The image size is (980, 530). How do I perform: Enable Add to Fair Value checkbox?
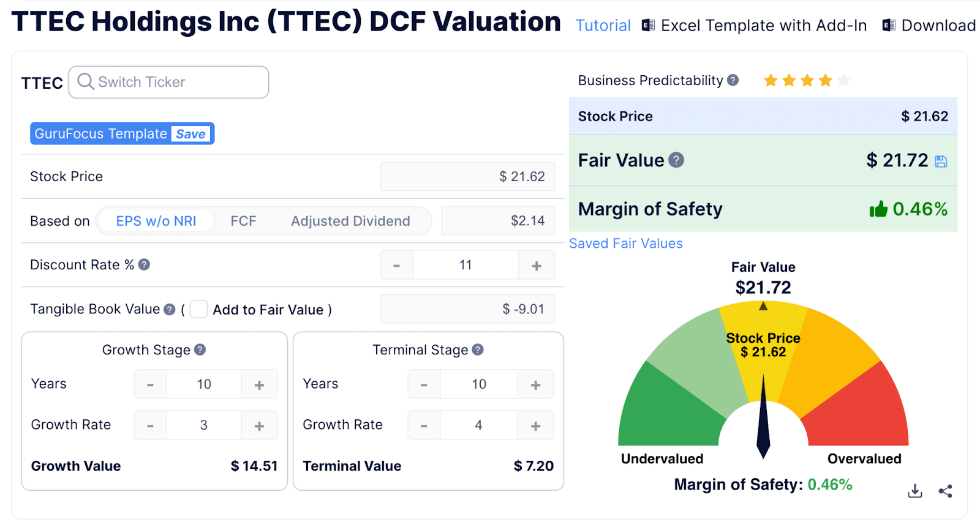click(198, 310)
